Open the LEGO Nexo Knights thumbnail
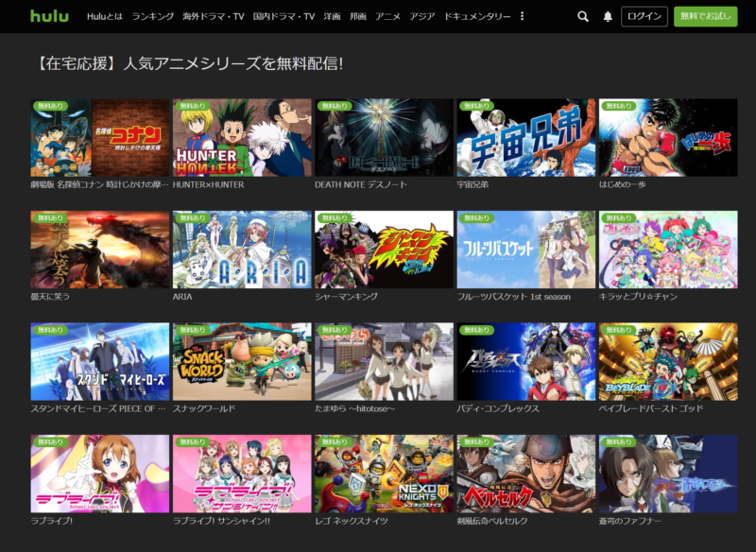 [x=384, y=474]
